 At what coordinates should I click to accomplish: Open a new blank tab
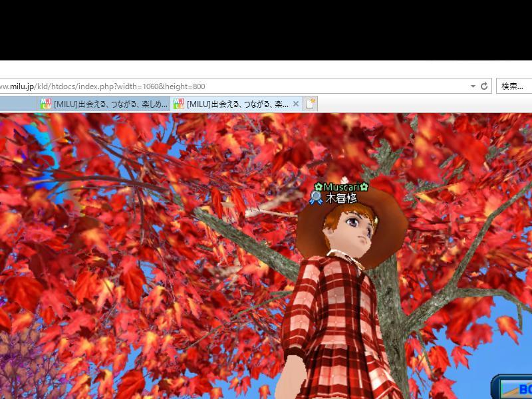click(310, 104)
